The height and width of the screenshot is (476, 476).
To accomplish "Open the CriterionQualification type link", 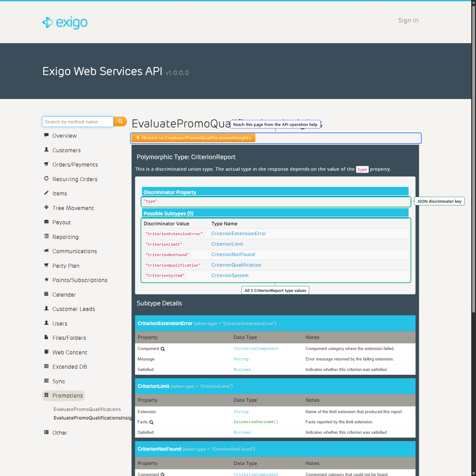I will 236,265.
